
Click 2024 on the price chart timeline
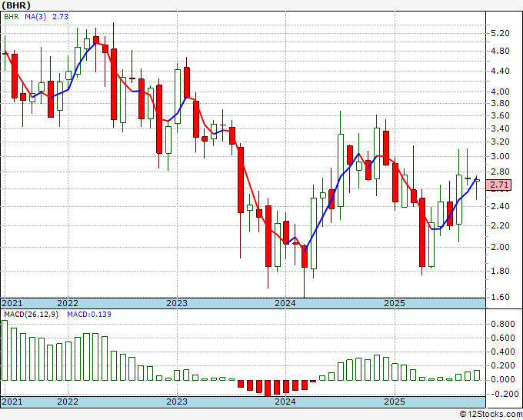pyautogui.click(x=285, y=303)
